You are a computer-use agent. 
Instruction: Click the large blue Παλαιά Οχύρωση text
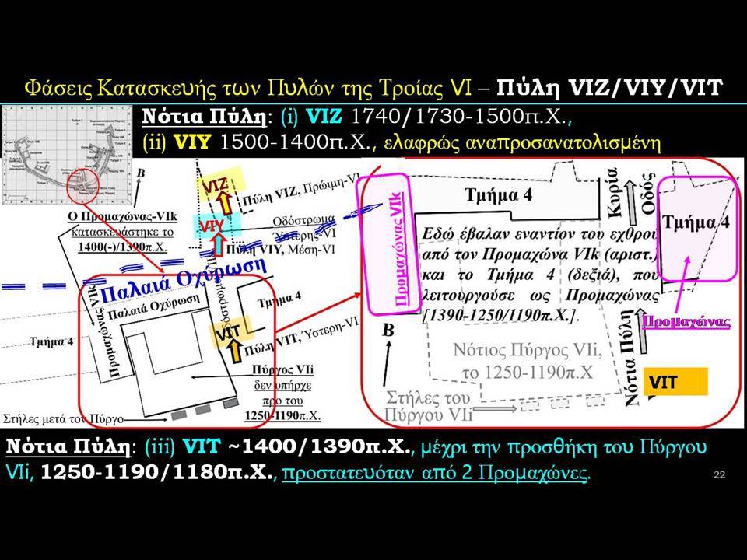point(182,282)
